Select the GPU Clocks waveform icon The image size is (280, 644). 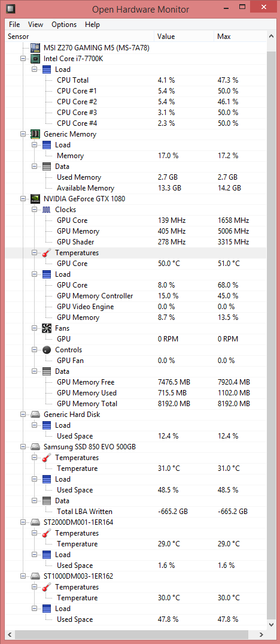(x=47, y=210)
